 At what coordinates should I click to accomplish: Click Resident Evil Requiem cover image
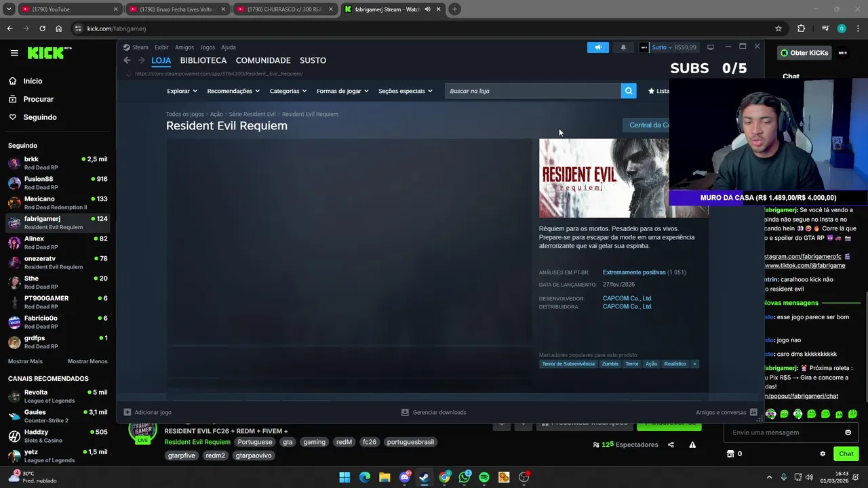click(604, 178)
